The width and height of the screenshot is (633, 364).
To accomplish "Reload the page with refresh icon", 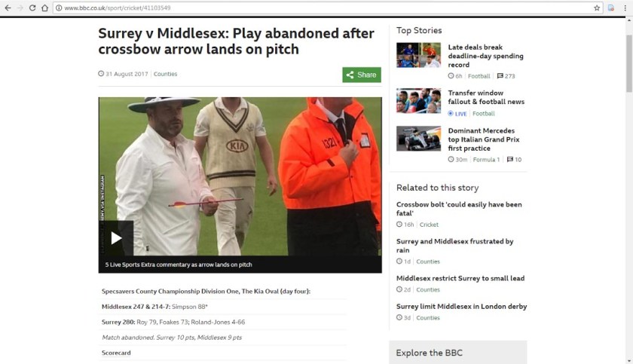I will [x=32, y=8].
